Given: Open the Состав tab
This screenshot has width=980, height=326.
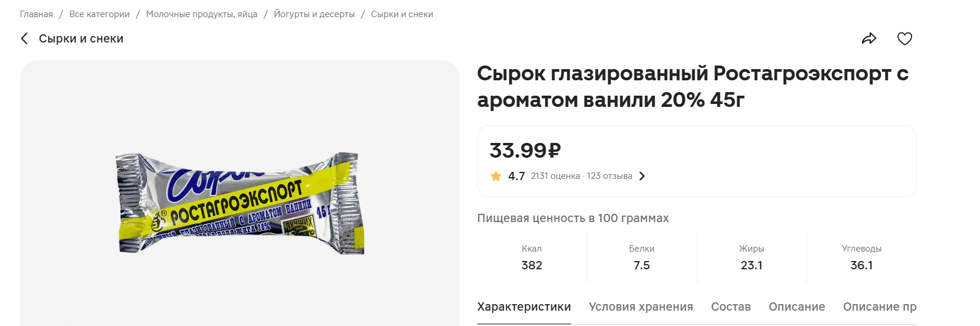Looking at the screenshot, I should click(x=730, y=307).
